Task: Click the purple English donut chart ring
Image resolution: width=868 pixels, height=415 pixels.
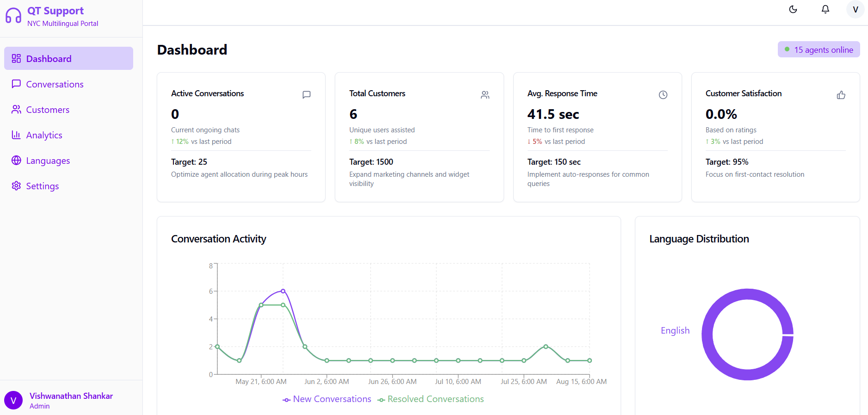Action: pyautogui.click(x=708, y=334)
